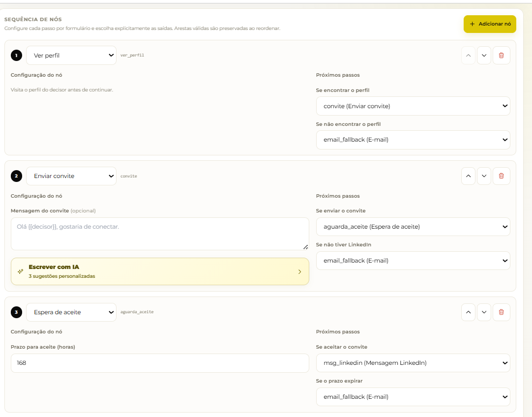The height and width of the screenshot is (417, 532).
Task: Move the Enviar convite node down
Action: (484, 176)
